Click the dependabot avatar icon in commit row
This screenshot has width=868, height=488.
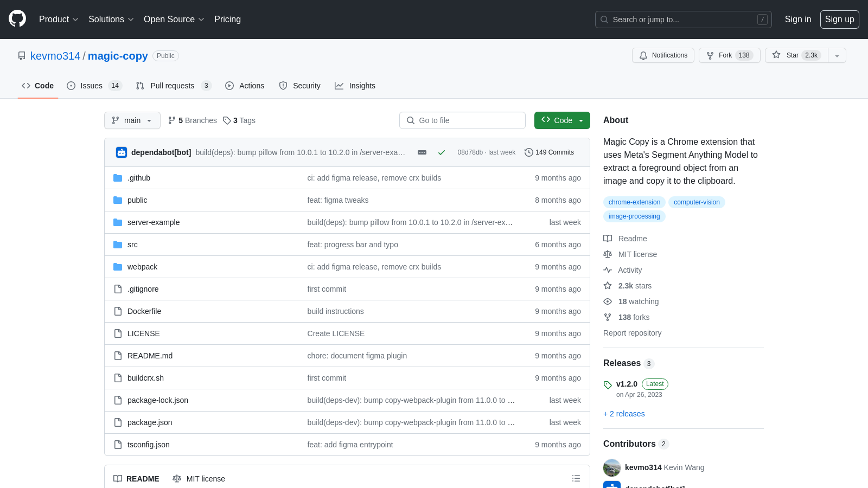pos(122,152)
